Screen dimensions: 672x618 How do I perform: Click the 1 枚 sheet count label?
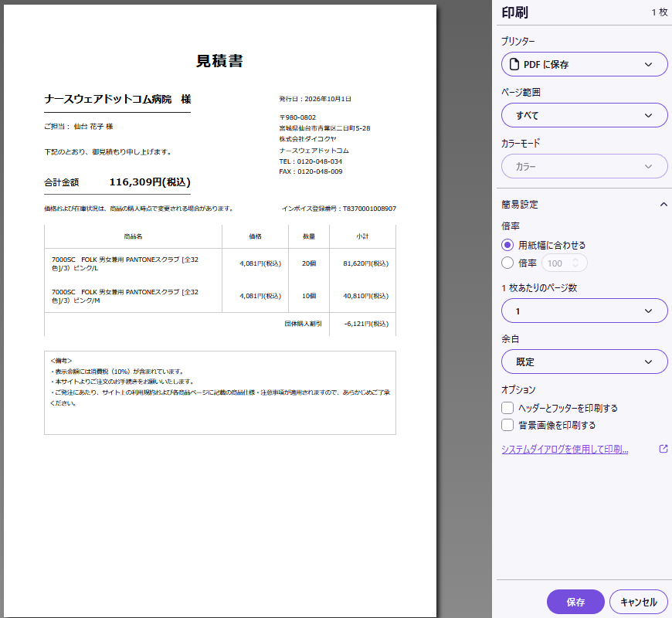(x=660, y=12)
